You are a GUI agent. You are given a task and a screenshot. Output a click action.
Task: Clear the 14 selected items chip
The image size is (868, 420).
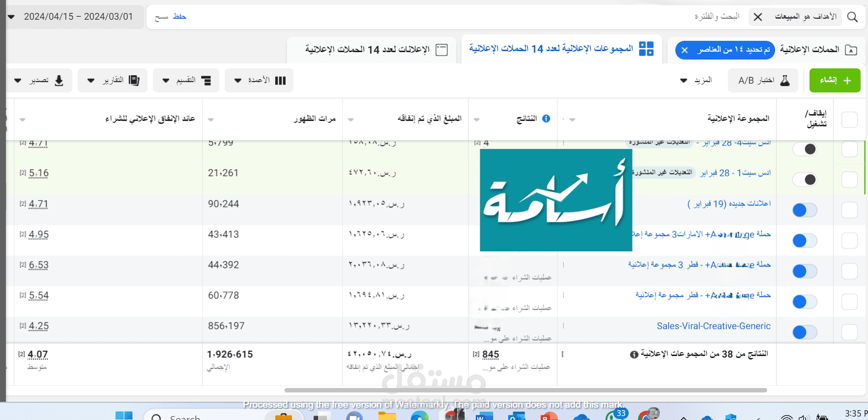(685, 50)
